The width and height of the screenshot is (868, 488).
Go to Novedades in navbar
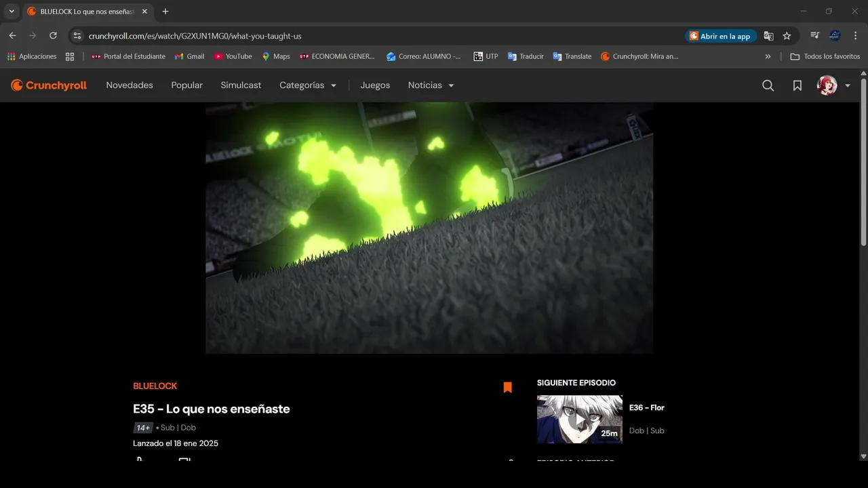click(x=130, y=85)
